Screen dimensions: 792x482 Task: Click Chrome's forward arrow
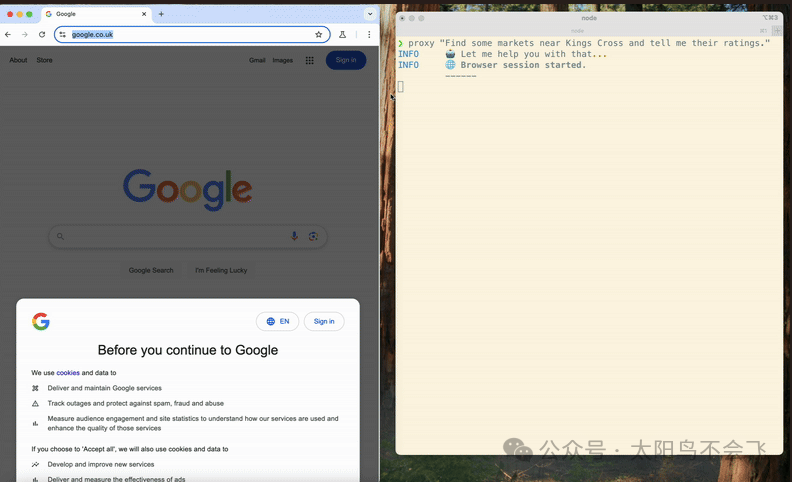pos(25,34)
